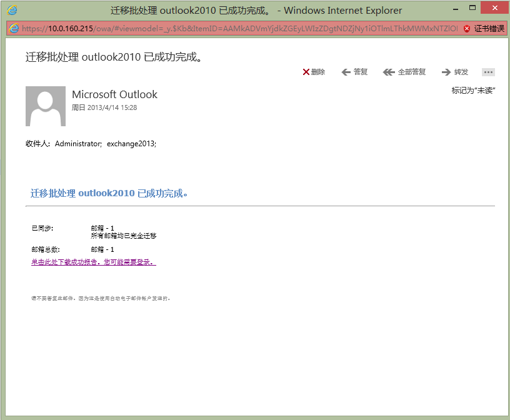Click recipient exchange2013
Viewport: 510px width, 420px height.
tap(131, 144)
